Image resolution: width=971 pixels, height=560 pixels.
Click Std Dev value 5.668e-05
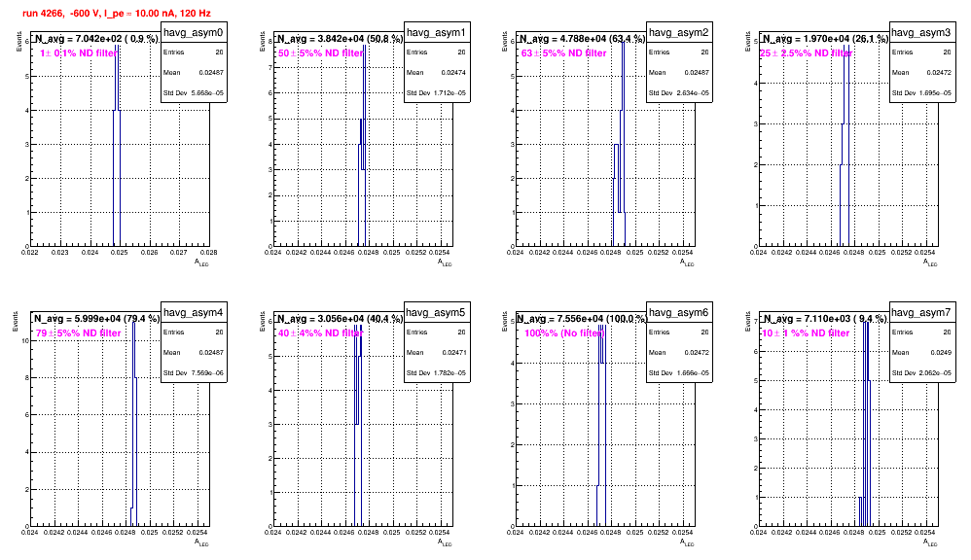tap(207, 93)
